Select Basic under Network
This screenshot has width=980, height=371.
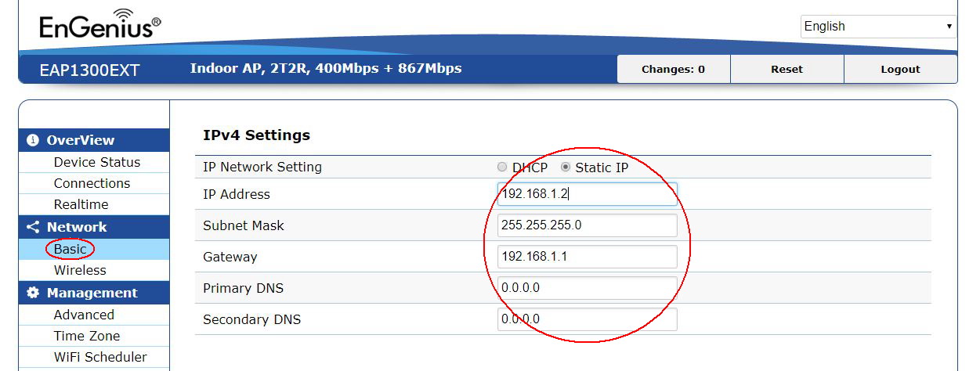pos(70,249)
